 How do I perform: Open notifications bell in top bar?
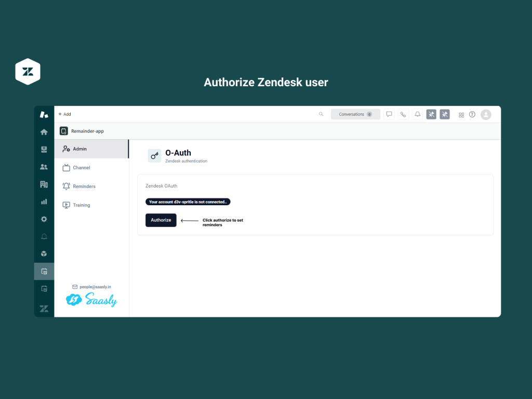(x=417, y=114)
